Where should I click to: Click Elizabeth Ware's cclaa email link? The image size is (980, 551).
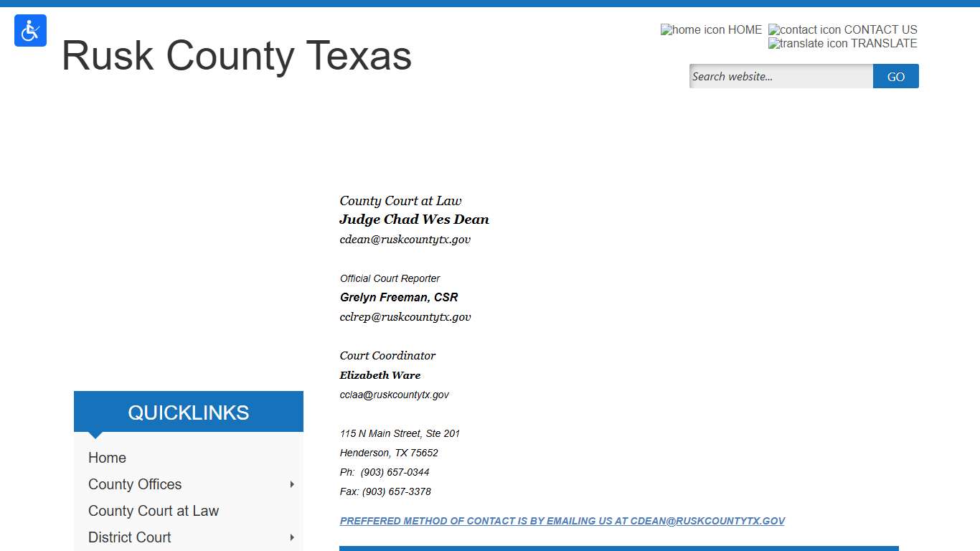point(394,395)
